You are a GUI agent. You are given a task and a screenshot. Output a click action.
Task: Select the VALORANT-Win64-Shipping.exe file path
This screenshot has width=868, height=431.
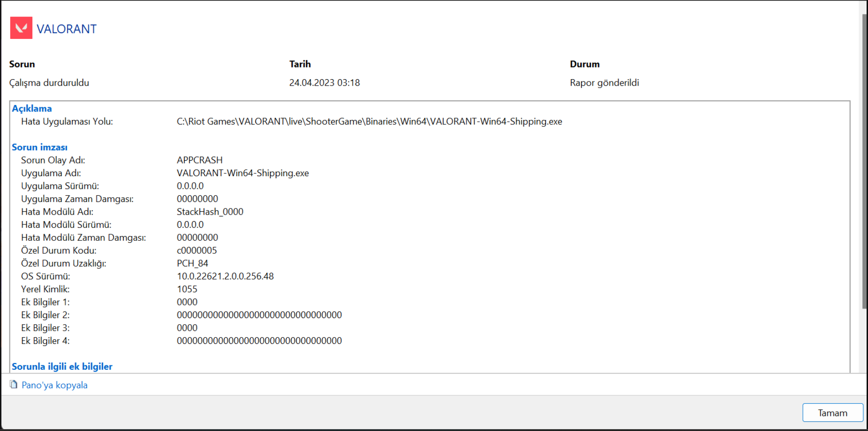click(370, 122)
